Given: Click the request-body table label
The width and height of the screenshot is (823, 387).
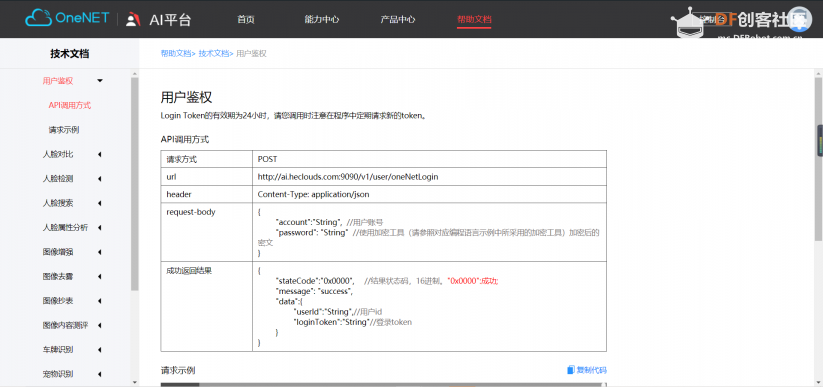Looking at the screenshot, I should pos(191,212).
